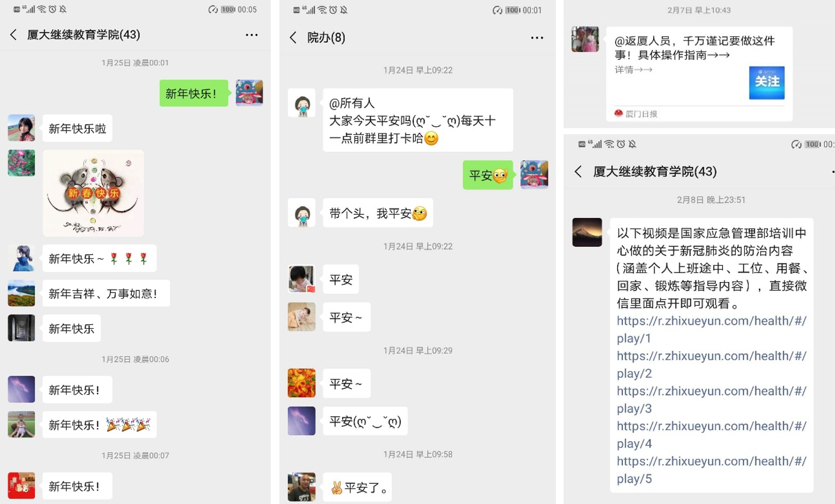Open more options in left 厦大继续教育学院 chat

coord(252,34)
